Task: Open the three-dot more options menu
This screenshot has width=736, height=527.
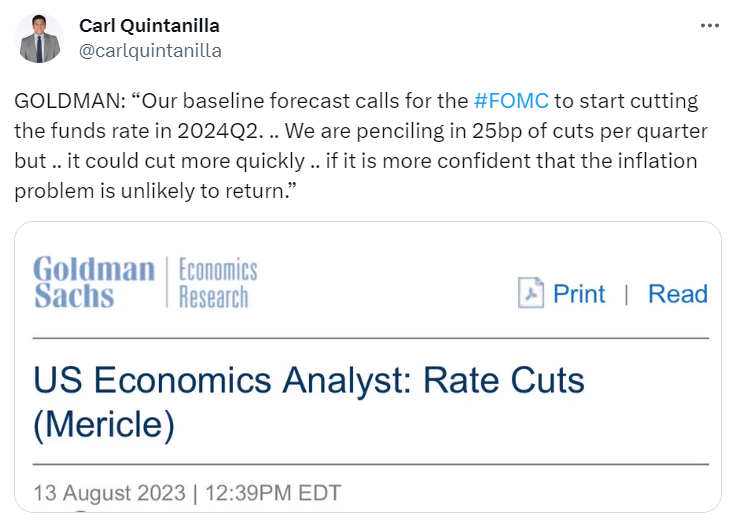Action: (x=709, y=26)
